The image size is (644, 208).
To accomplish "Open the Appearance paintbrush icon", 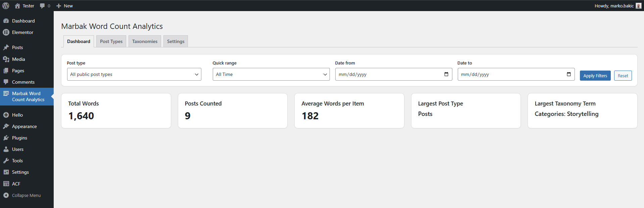I will [6, 126].
